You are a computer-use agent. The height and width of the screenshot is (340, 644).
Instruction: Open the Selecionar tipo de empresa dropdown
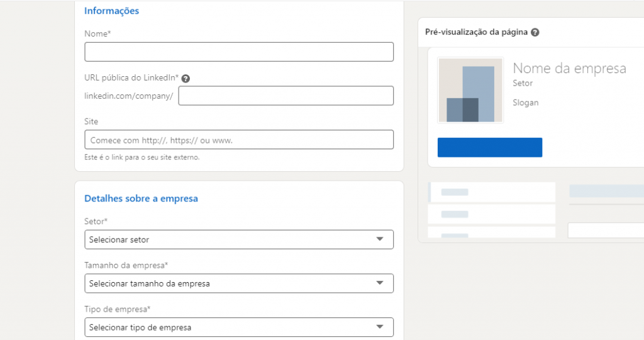coord(239,327)
